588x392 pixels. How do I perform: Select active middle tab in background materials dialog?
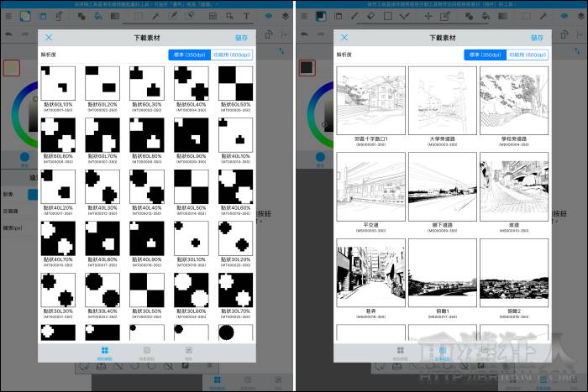pyautogui.click(x=442, y=353)
